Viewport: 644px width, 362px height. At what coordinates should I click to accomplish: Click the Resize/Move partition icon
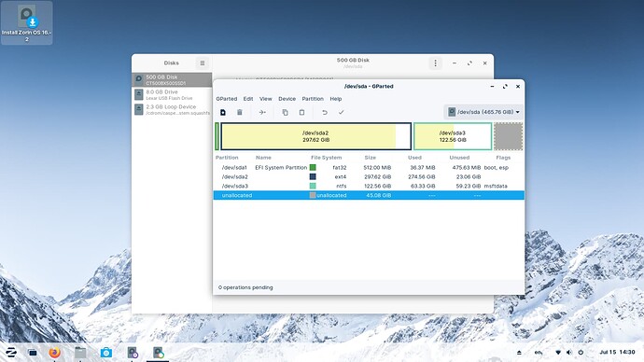click(x=262, y=112)
